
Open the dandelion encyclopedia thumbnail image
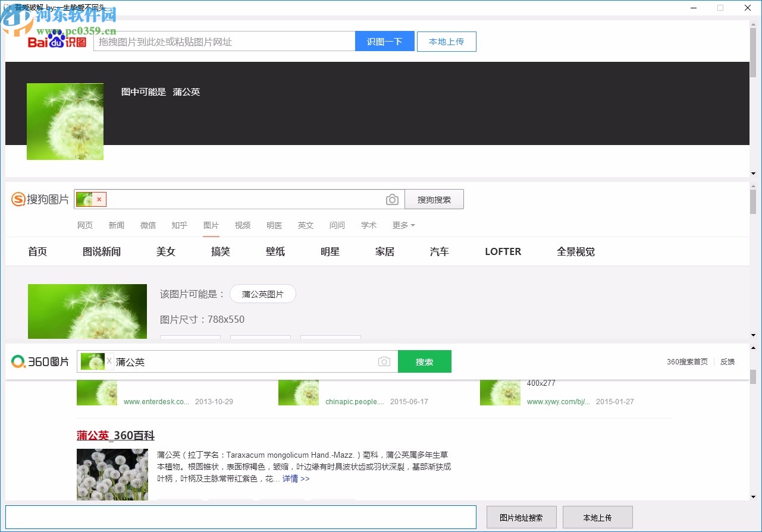point(112,474)
